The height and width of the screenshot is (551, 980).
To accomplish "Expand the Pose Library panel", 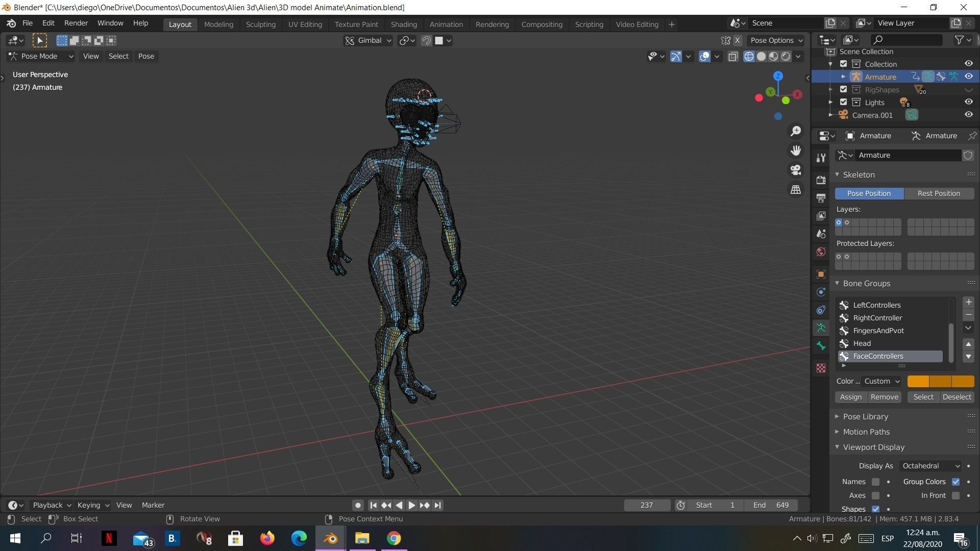I will click(865, 416).
